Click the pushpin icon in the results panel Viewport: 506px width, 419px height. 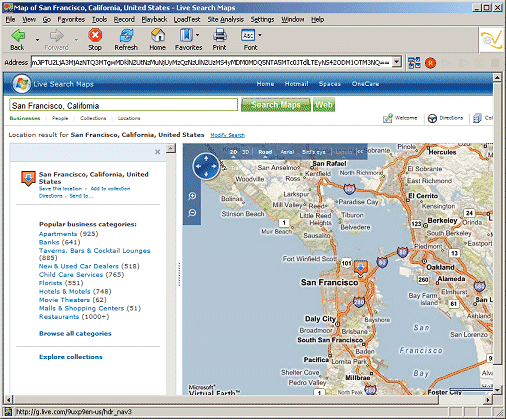tap(28, 179)
